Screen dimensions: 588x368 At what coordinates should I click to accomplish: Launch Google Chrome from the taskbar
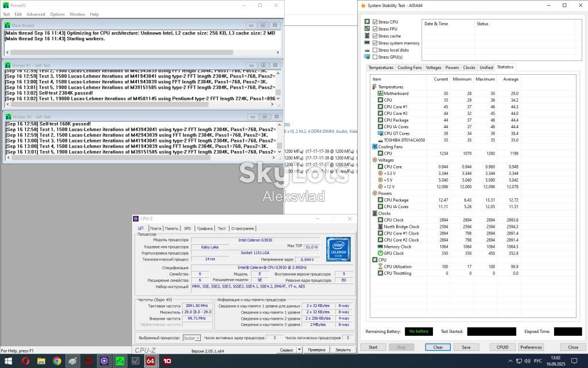point(57,361)
